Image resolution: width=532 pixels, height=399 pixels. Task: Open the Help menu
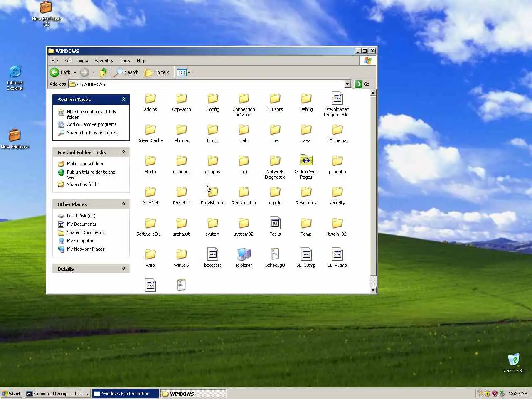click(x=141, y=61)
